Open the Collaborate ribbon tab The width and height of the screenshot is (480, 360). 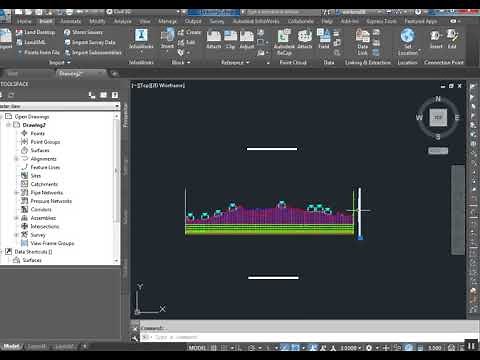[301, 21]
